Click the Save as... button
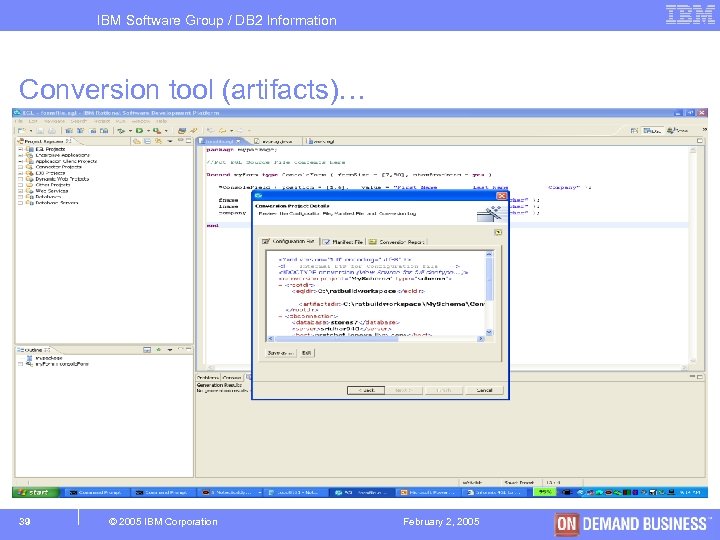The width and height of the screenshot is (720, 540). pyautogui.click(x=280, y=353)
